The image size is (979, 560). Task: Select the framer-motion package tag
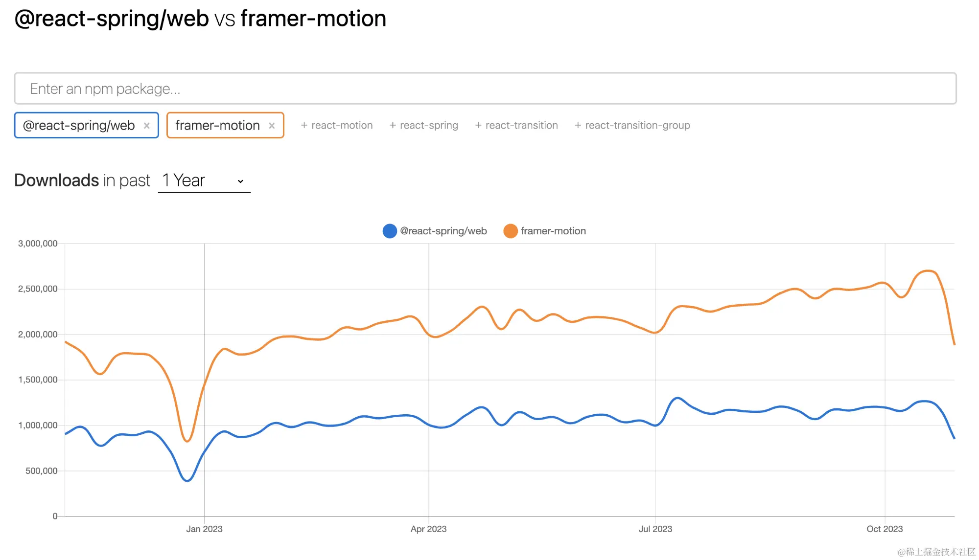217,126
